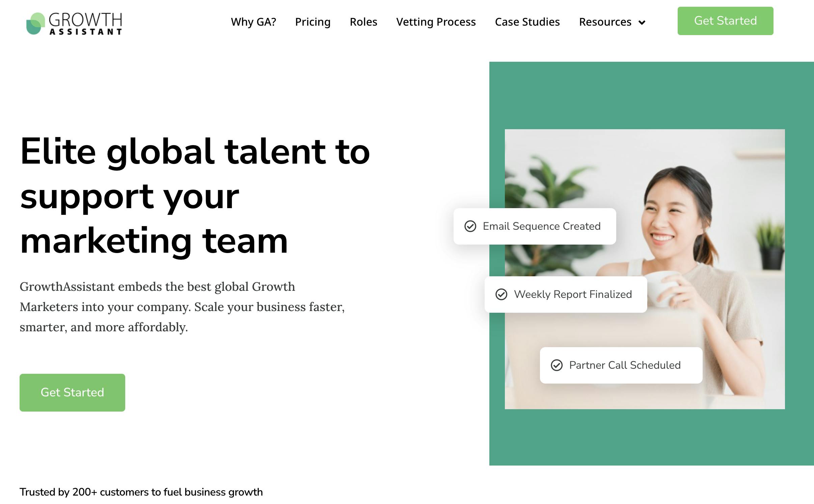The image size is (814, 504).
Task: Click the Email Sequence Created badge
Action: pos(535,226)
